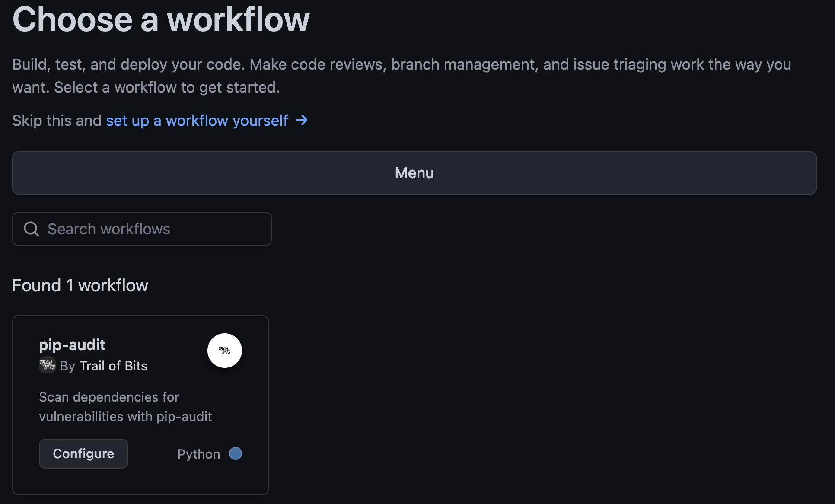Click the small Trail of Bits avatar

[x=47, y=365]
